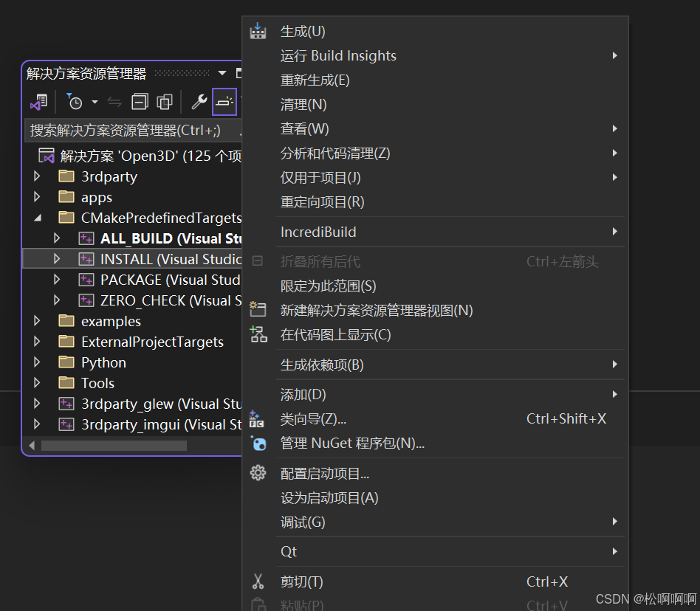700x611 pixels.
Task: Click the gear icon beside 配置启动项目
Action: click(258, 473)
